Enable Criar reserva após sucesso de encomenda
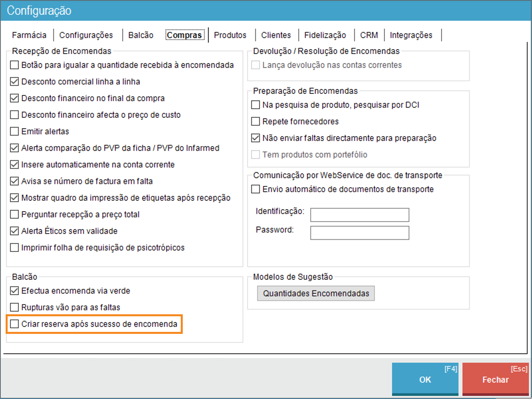 [x=14, y=324]
